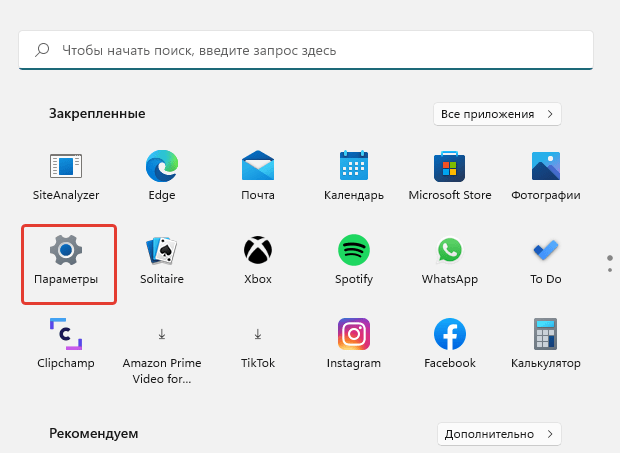Go to next pinned apps page dot
Viewport: 620px width, 453px height.
pos(610,270)
